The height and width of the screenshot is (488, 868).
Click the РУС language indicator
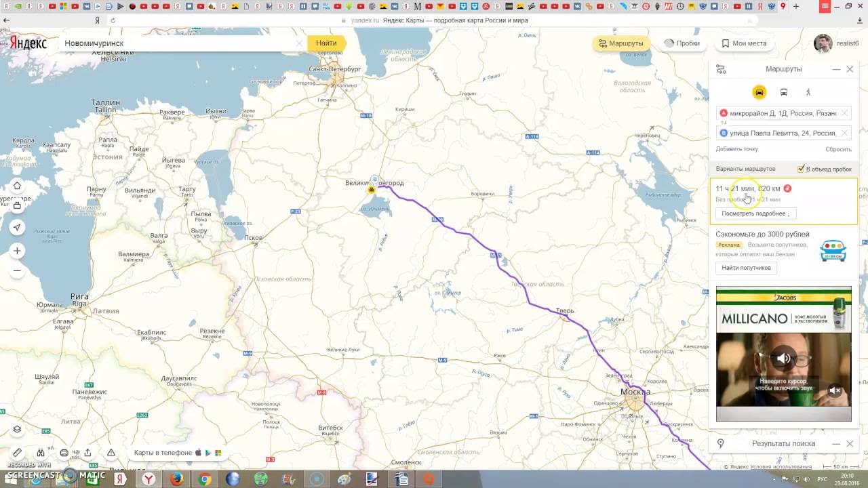[822, 479]
